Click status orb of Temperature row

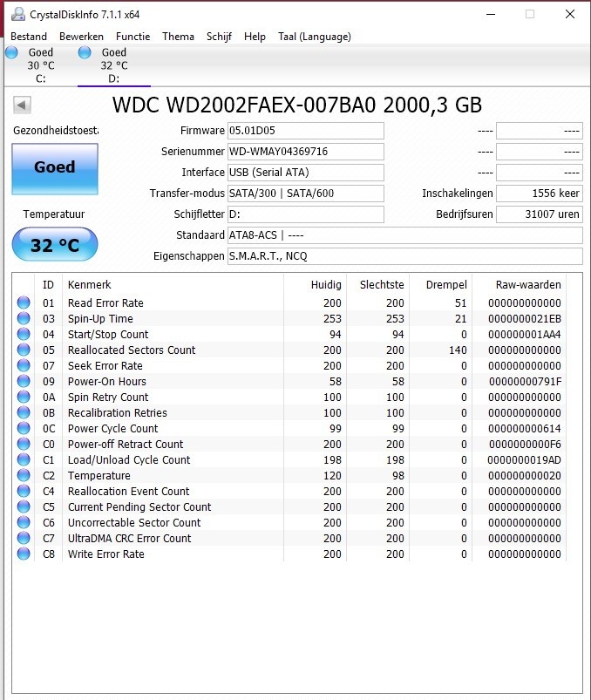pos(24,475)
